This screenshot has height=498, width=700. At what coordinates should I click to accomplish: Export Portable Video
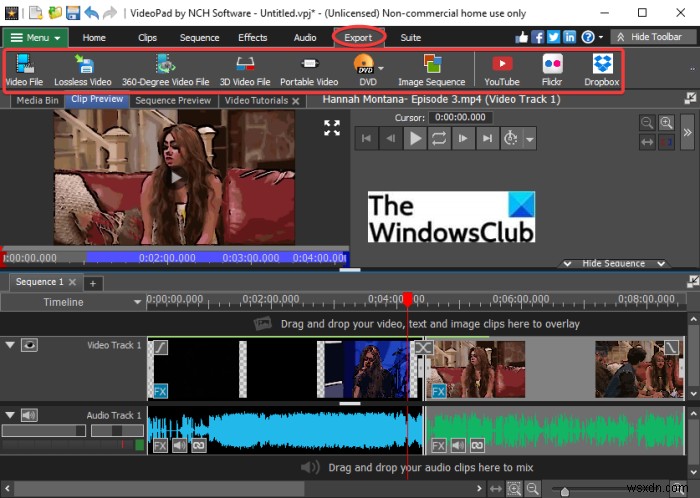(x=309, y=70)
